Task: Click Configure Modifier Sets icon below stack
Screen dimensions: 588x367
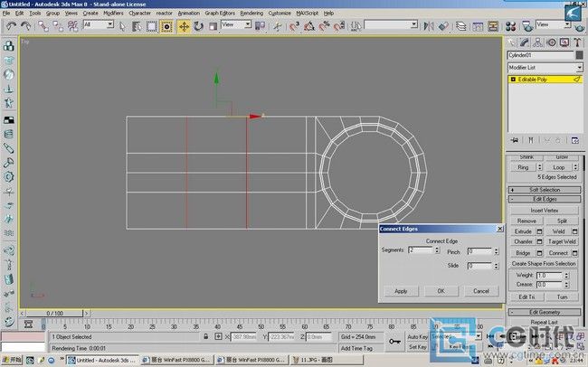Action: (574, 141)
